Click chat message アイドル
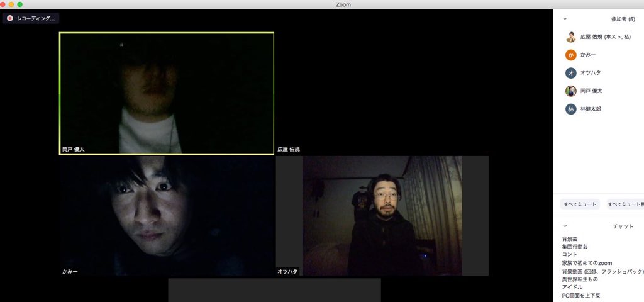This screenshot has width=644, height=302. pyautogui.click(x=572, y=287)
